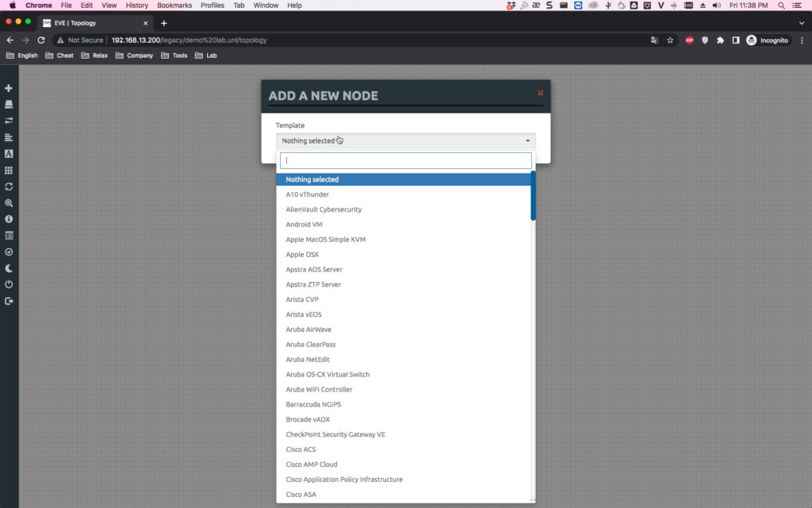This screenshot has height=508, width=812.
Task: Open the Profiles menu
Action: coord(213,6)
